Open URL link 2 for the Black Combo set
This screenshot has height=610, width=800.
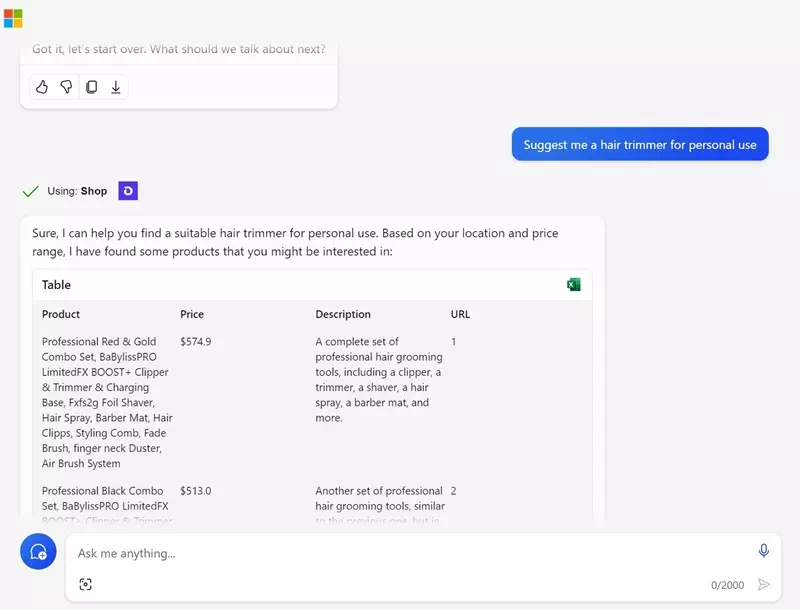coord(454,491)
